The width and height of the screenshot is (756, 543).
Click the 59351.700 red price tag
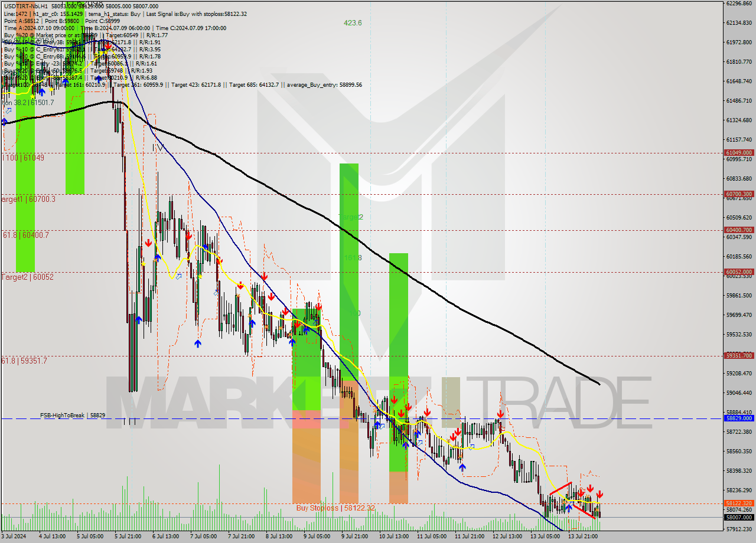[x=738, y=355]
